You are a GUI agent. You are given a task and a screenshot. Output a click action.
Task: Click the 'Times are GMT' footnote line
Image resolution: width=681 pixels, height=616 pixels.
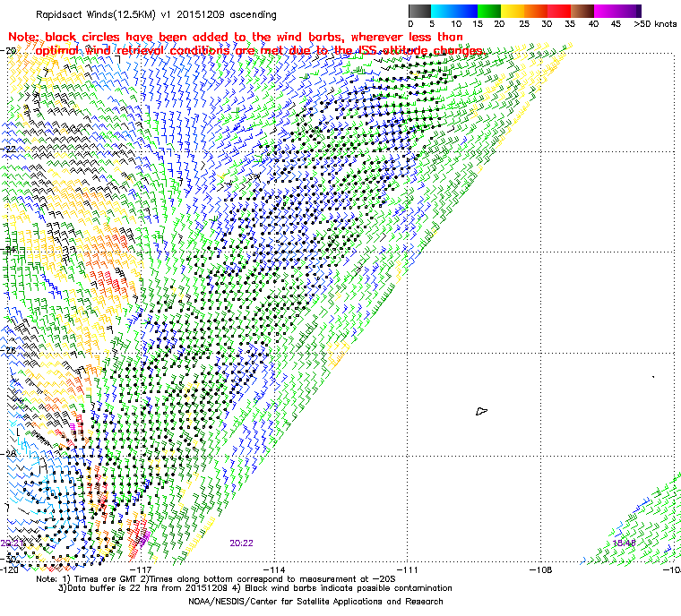click(216, 579)
